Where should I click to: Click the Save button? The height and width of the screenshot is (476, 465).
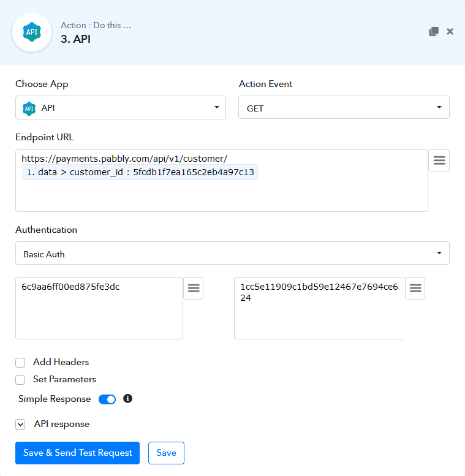[x=166, y=453]
